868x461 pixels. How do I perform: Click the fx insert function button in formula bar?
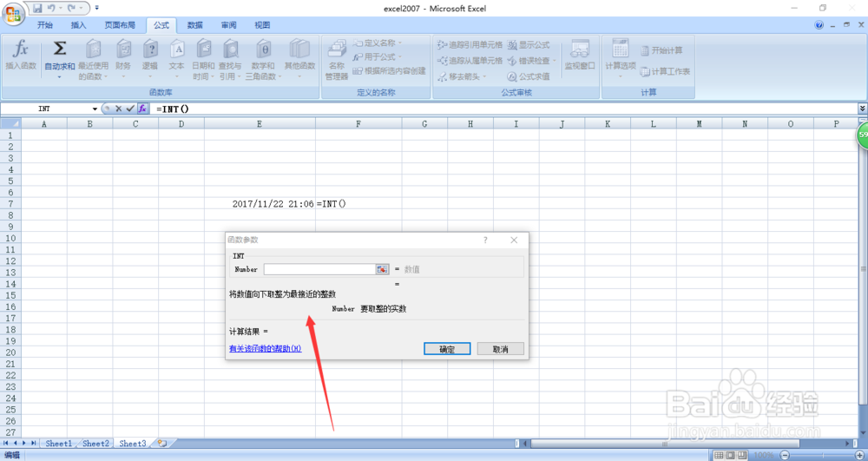(x=142, y=109)
